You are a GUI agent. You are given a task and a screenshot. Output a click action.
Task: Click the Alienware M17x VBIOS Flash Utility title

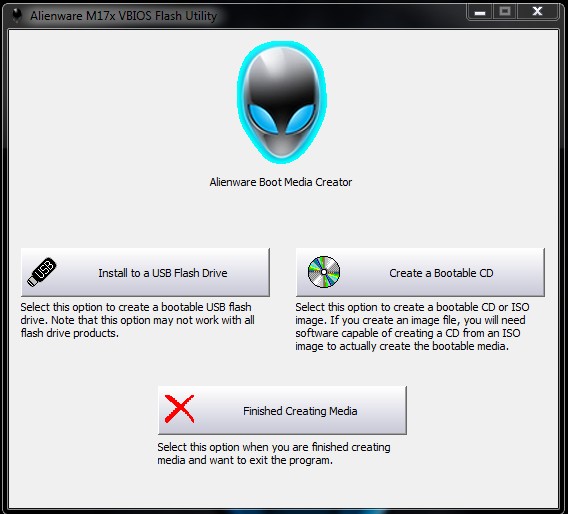[124, 16]
